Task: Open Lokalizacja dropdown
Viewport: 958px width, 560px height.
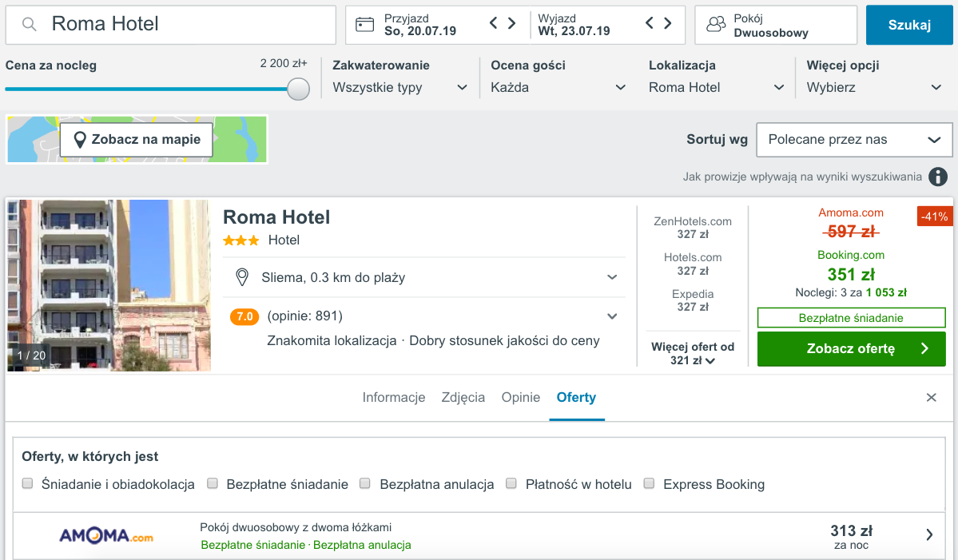Action: point(717,87)
